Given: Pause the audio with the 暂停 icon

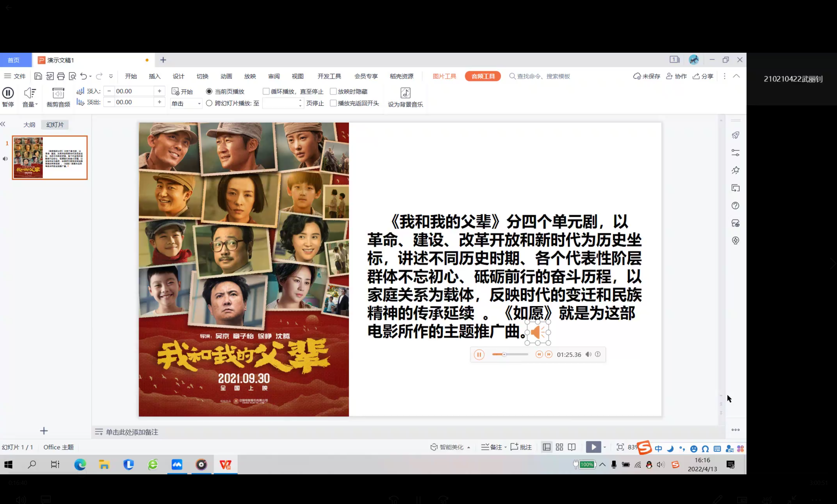Looking at the screenshot, I should (8, 97).
